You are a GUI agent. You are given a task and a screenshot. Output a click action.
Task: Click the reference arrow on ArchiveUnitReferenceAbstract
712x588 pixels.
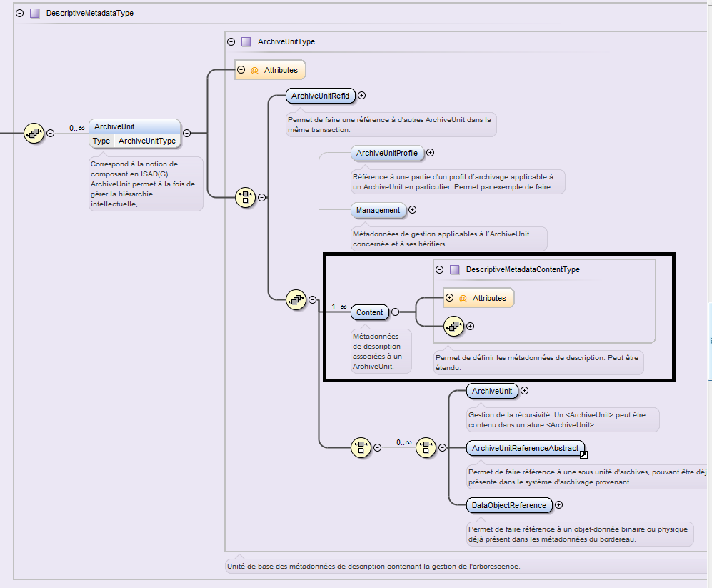[583, 454]
